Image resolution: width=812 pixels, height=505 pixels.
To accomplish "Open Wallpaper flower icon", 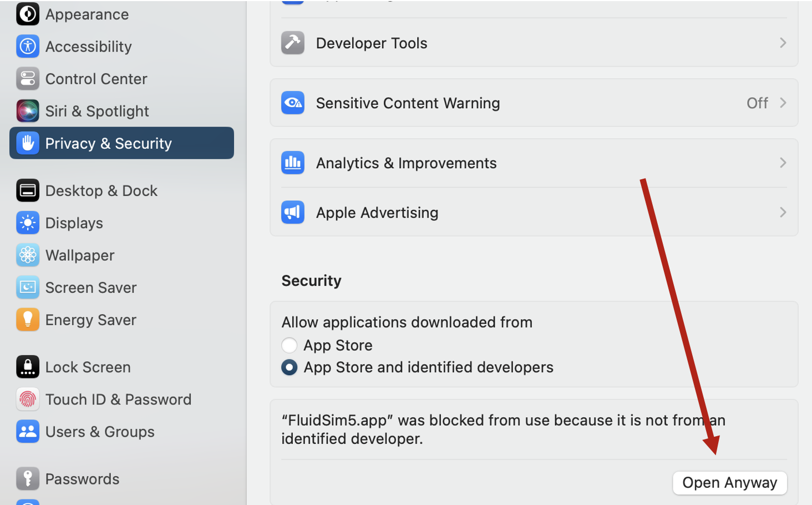I will [x=27, y=255].
